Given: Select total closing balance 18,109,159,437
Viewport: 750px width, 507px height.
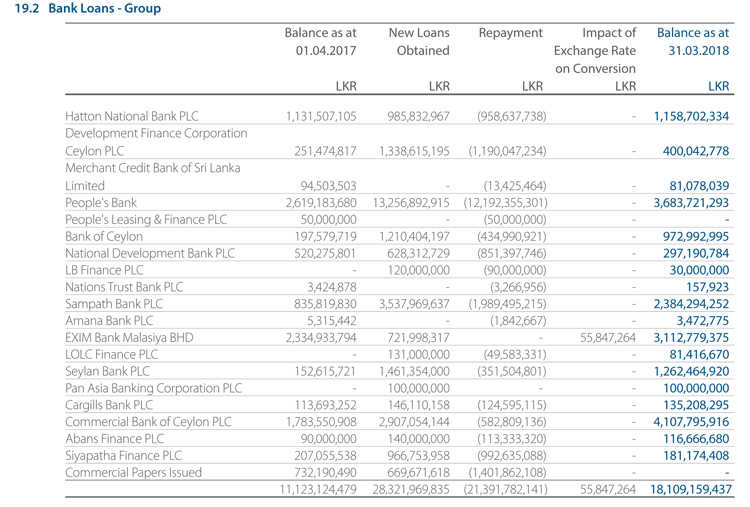Looking at the screenshot, I should tap(691, 489).
